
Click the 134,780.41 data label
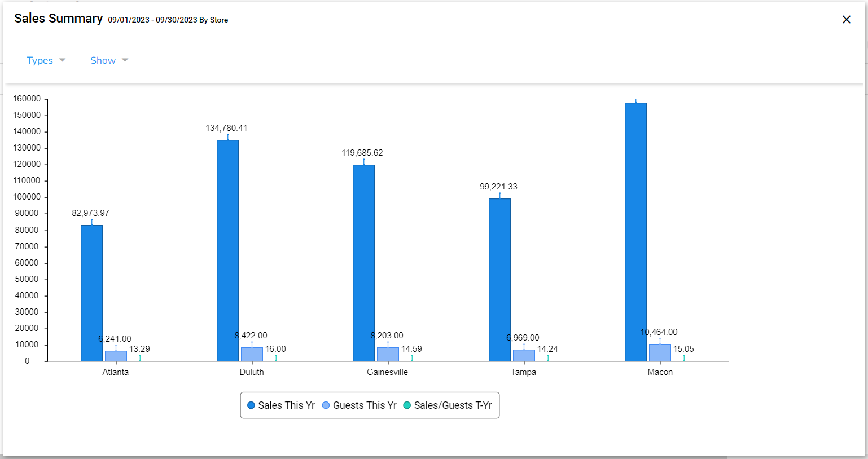tap(226, 128)
